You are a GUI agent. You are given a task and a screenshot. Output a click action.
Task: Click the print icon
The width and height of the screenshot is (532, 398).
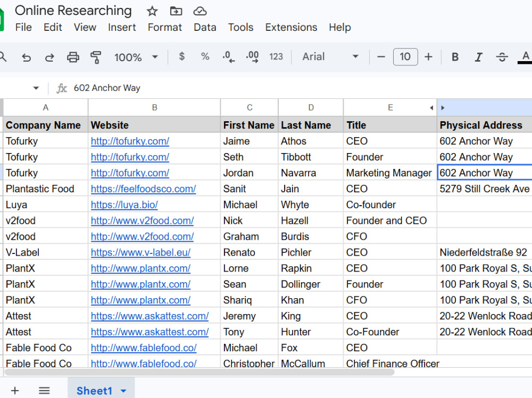(72, 57)
